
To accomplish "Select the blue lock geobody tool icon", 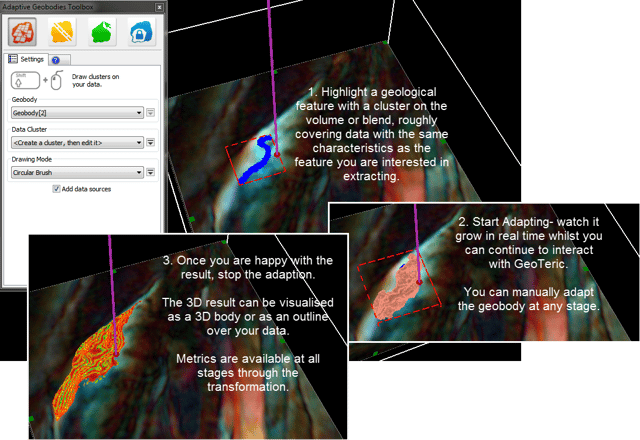I will click(141, 32).
